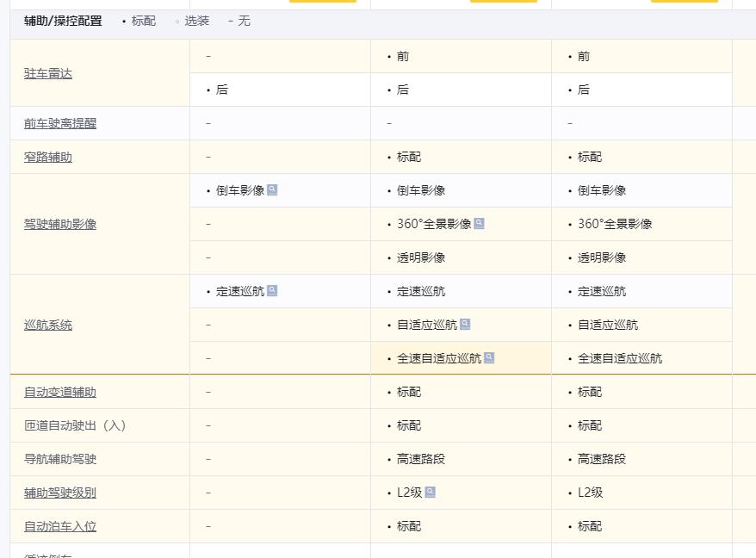Click the icon beside 全速自适应巡航

[489, 358]
